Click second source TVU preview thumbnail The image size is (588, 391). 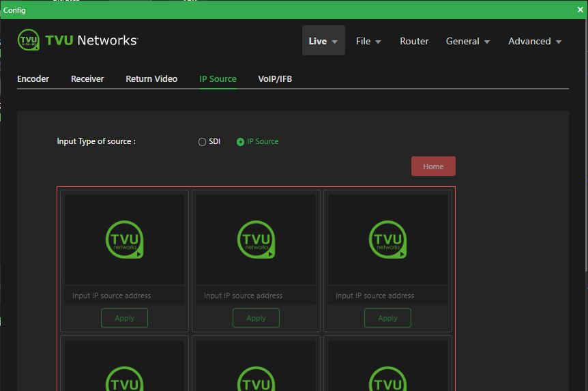click(256, 240)
